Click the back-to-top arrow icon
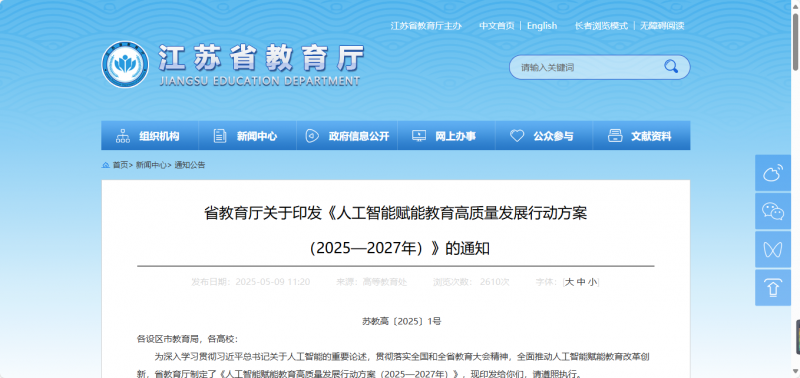The height and width of the screenshot is (378, 800). [773, 288]
